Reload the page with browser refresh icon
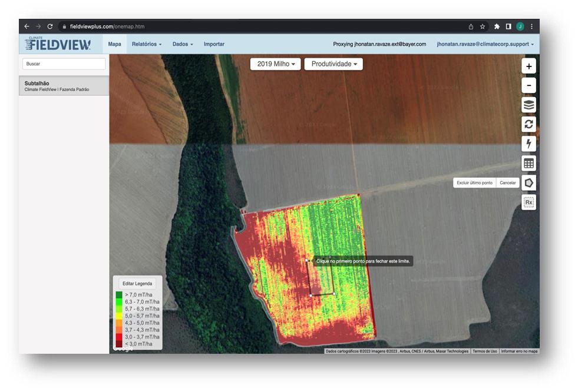Viewport: 578px width, 392px height. coord(50,26)
